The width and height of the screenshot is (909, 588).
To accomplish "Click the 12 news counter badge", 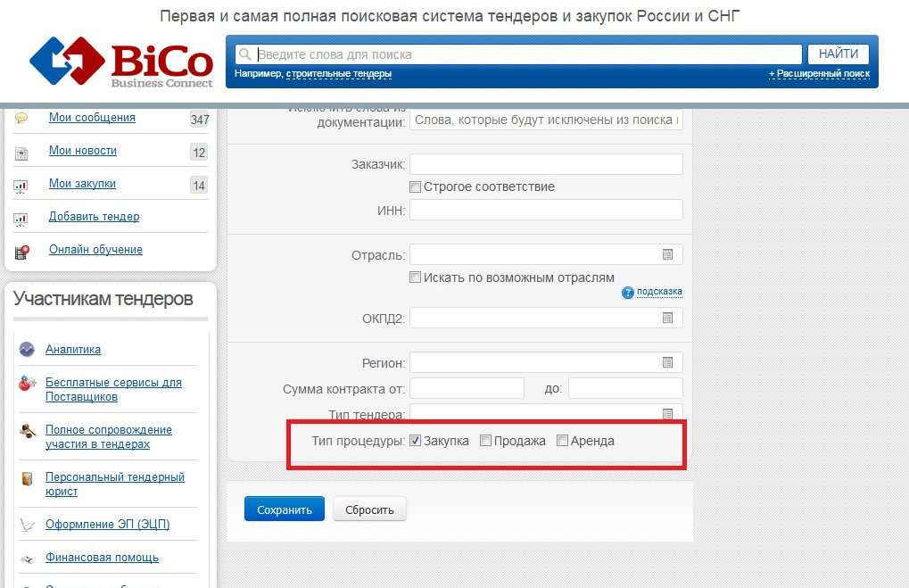I will [200, 153].
